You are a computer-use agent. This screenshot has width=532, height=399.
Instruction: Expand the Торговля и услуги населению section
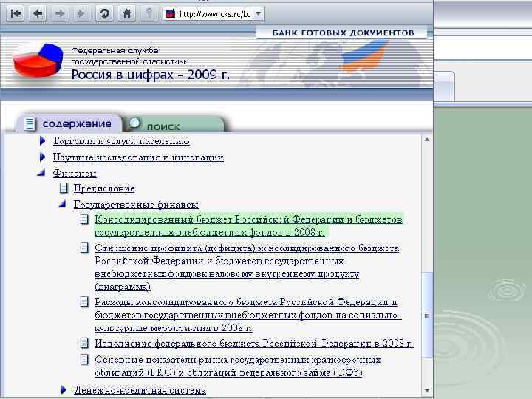[42, 140]
